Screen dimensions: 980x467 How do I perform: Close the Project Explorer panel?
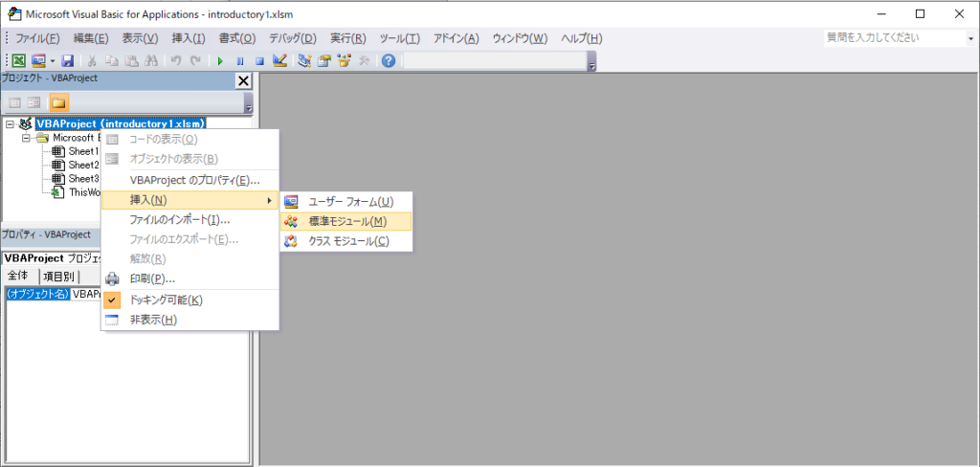click(x=243, y=81)
